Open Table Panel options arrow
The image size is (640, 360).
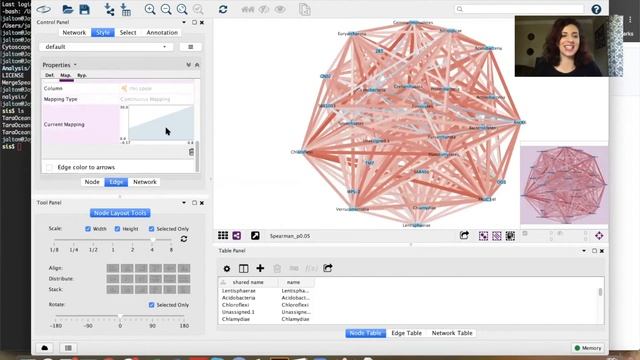584,251
